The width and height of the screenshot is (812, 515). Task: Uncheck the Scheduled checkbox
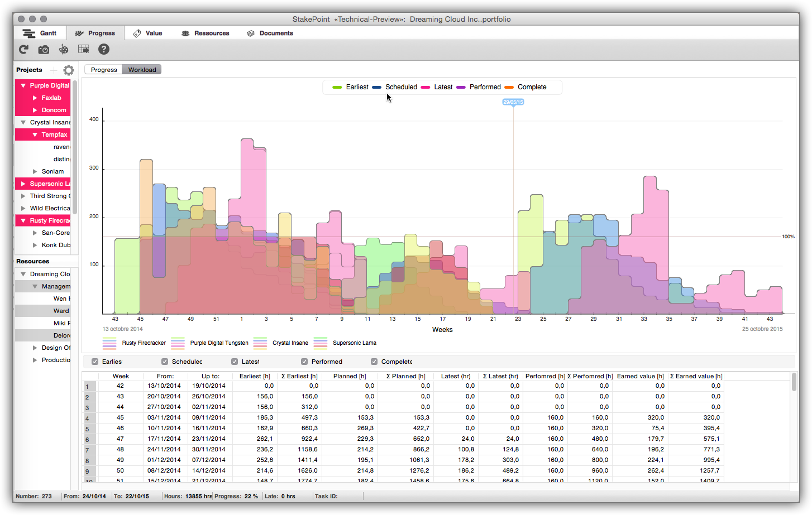(165, 362)
